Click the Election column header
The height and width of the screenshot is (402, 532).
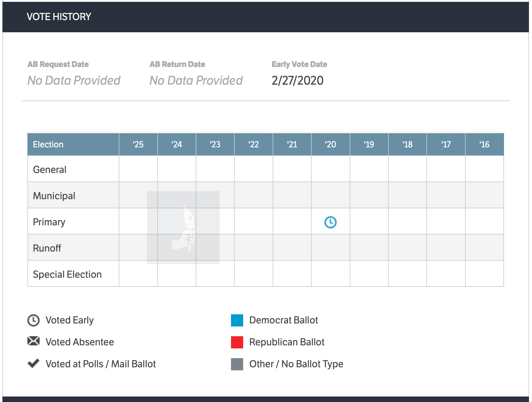[x=73, y=144]
